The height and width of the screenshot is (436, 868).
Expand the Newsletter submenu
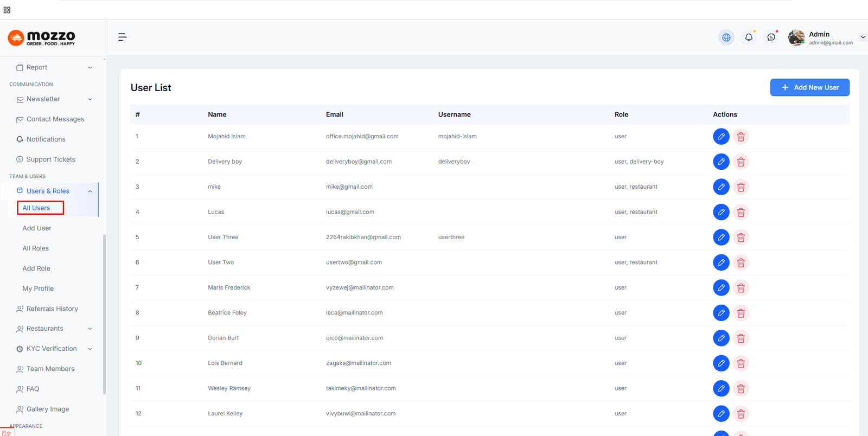tap(53, 99)
